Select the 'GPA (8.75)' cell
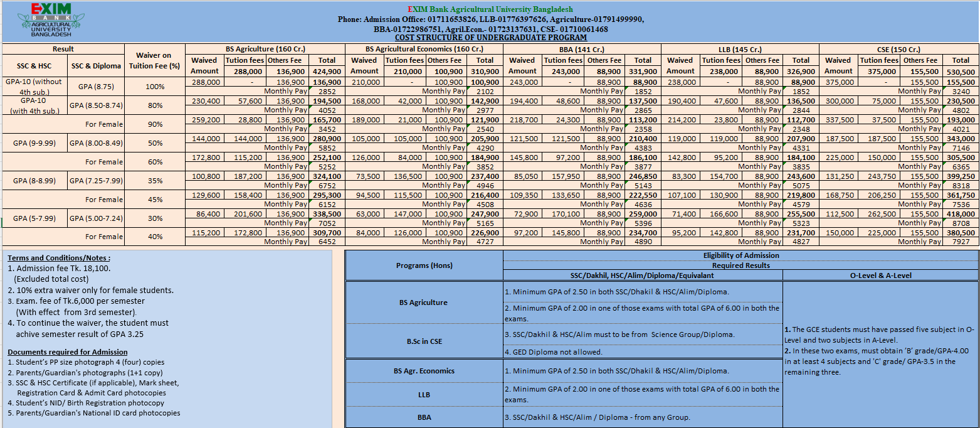Viewport: 980px width, 428px height. (95, 87)
